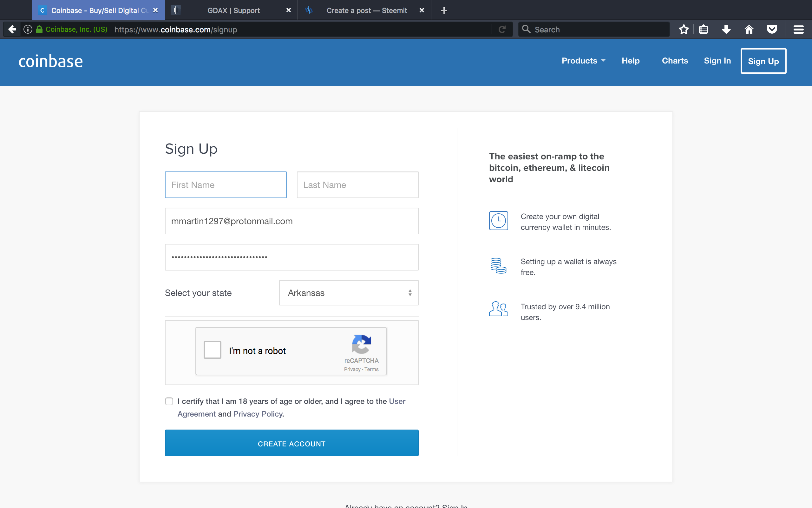Open reCAPTCHA Privacy link
812x508 pixels.
pyautogui.click(x=352, y=369)
